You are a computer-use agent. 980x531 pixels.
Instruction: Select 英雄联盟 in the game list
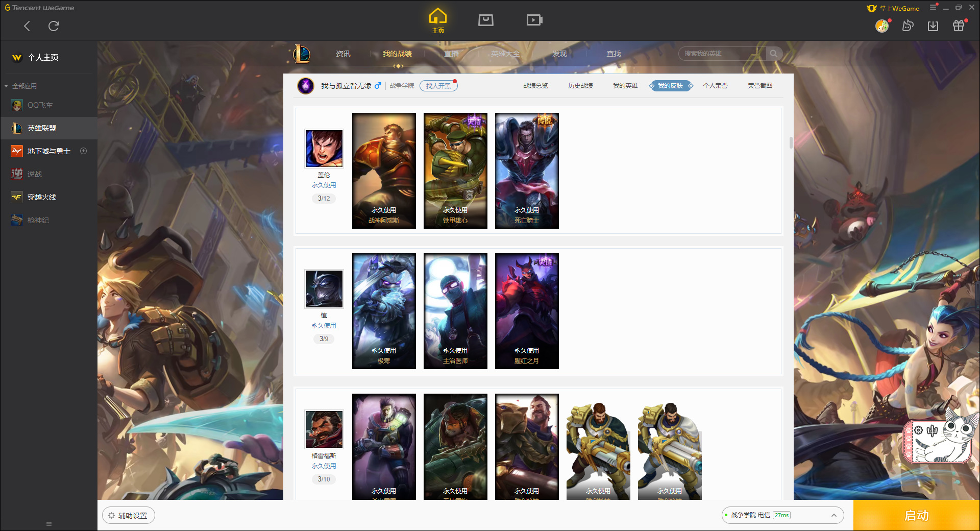pyautogui.click(x=49, y=128)
